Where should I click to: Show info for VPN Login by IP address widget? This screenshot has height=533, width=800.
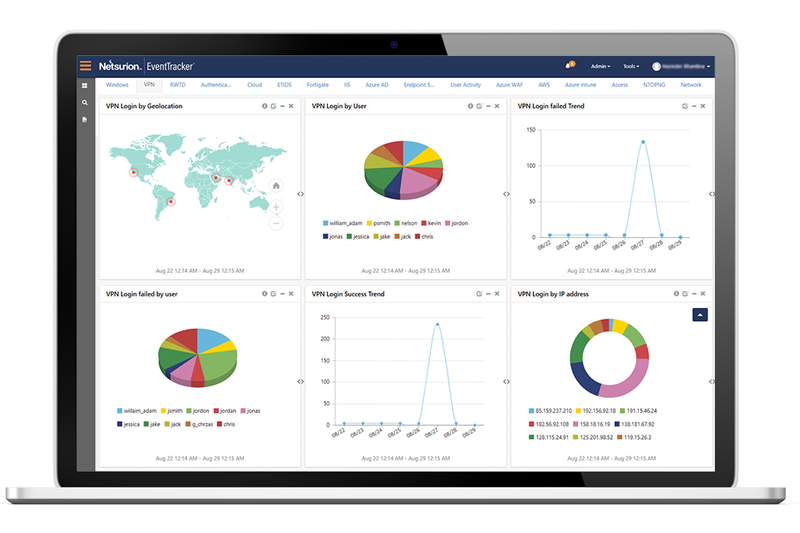[676, 294]
